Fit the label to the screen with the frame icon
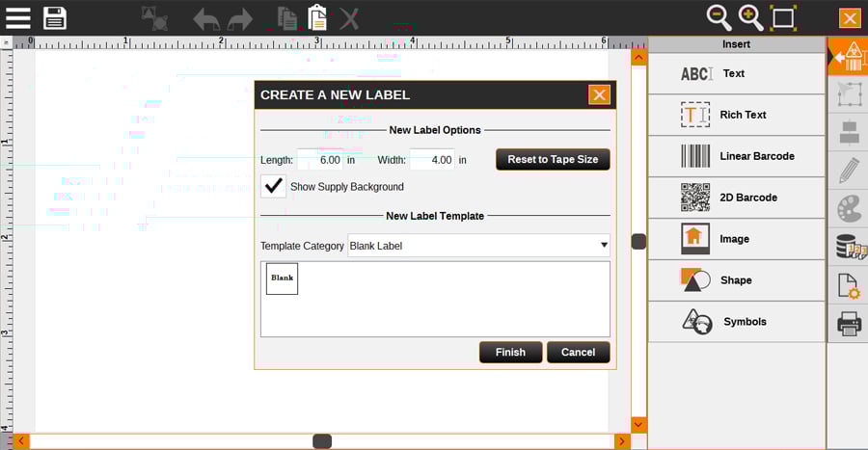This screenshot has height=450, width=868. [783, 17]
